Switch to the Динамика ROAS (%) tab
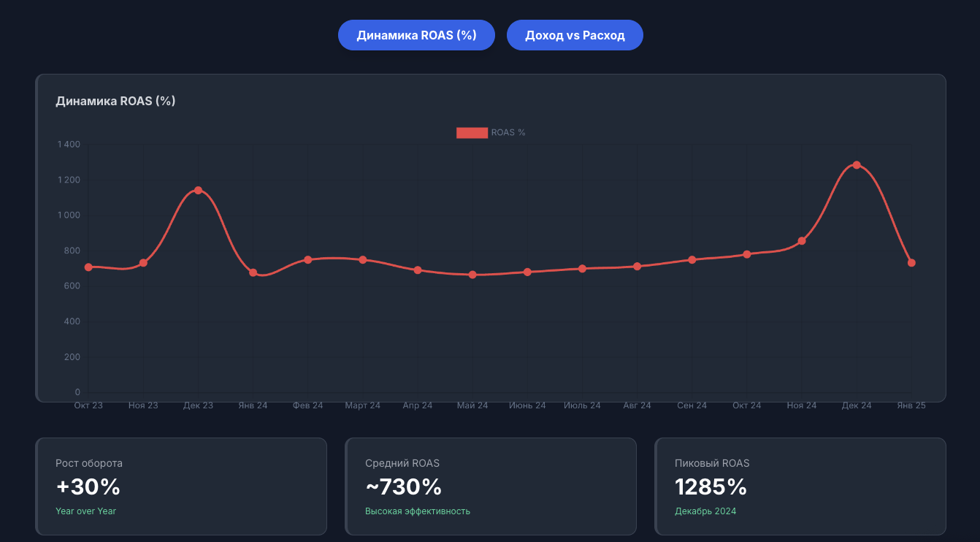The height and width of the screenshot is (542, 980). [x=416, y=35]
